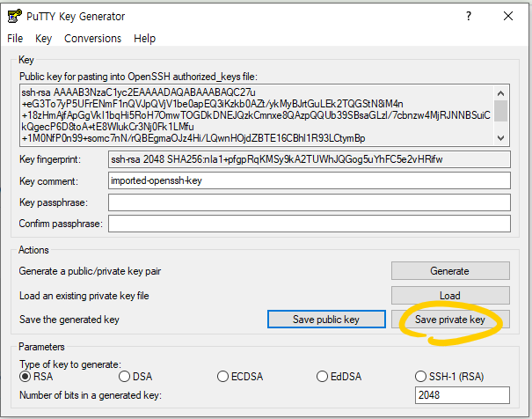Open the Conversions menu
Image resolution: width=532 pixels, height=419 pixels.
tap(92, 39)
